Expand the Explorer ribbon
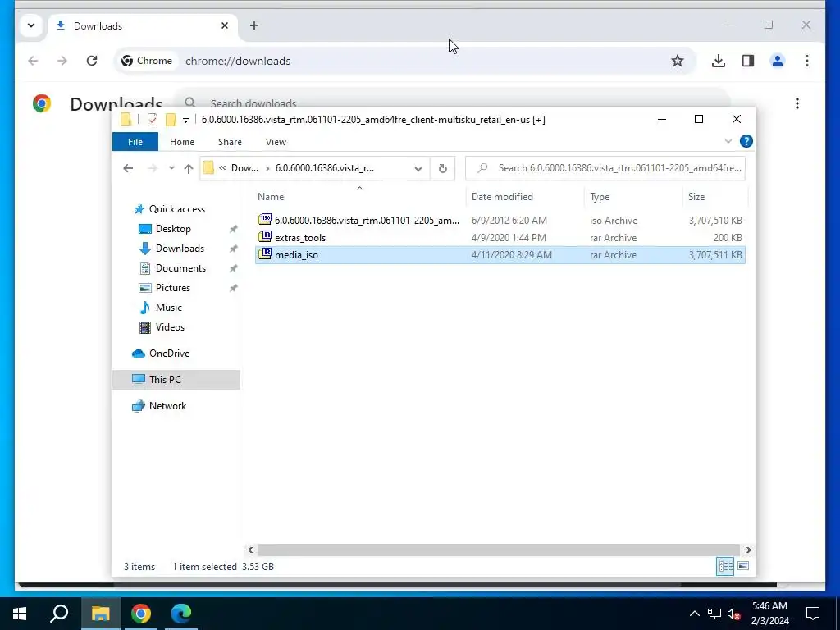The width and height of the screenshot is (840, 630). click(728, 141)
